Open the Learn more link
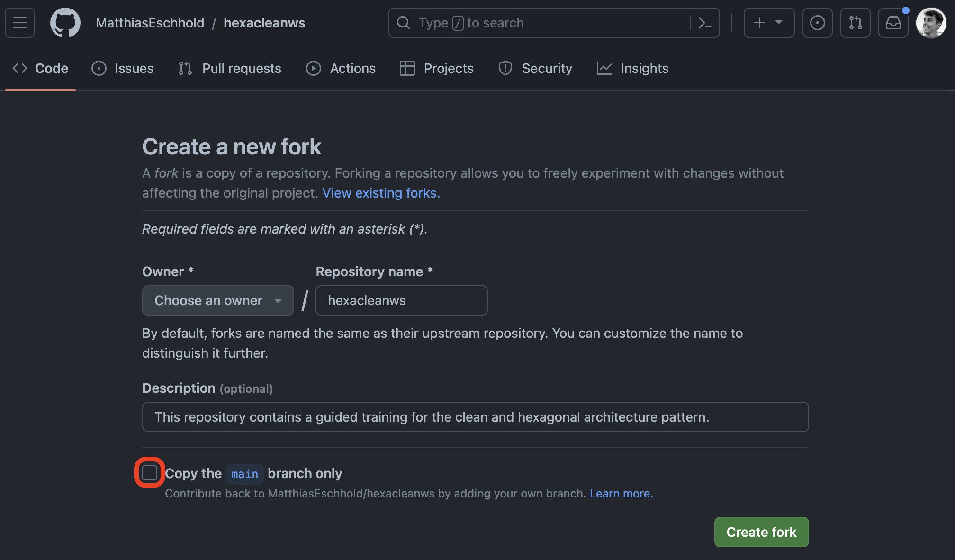 tap(622, 494)
